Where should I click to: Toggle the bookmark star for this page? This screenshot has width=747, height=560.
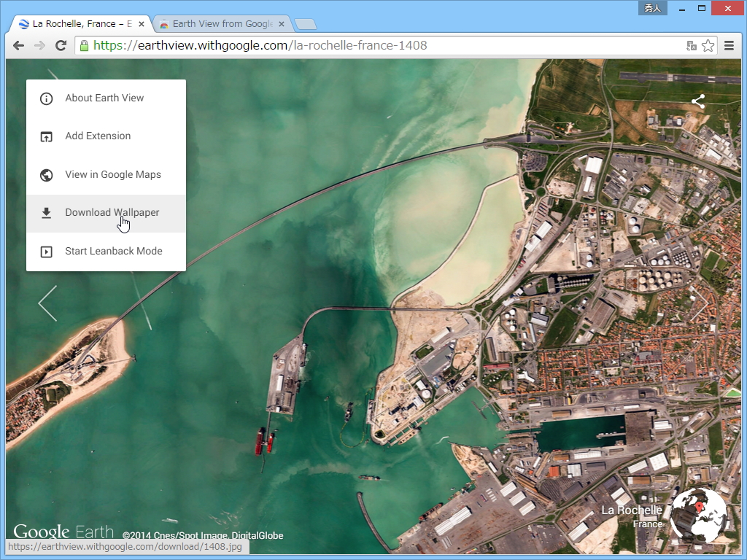(708, 45)
